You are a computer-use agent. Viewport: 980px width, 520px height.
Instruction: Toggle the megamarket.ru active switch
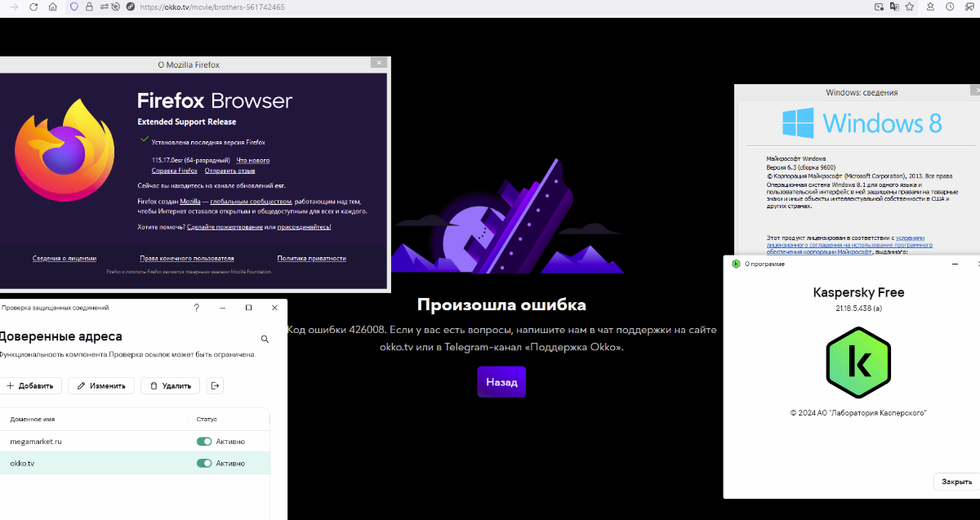[204, 442]
